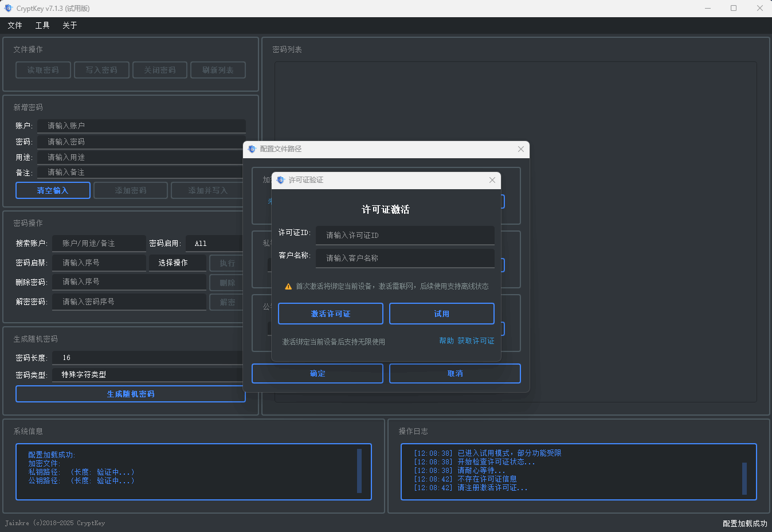Screen dimensions: 772x532
Task: Click log line '已进入试用模式，部分功能受限'
Action: (x=509, y=453)
